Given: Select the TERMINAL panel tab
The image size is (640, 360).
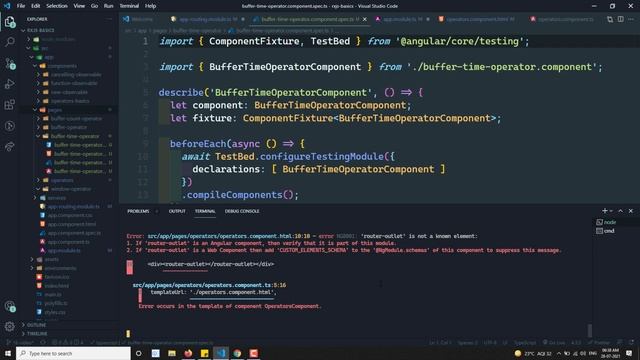Looking at the screenshot, I should [205, 211].
